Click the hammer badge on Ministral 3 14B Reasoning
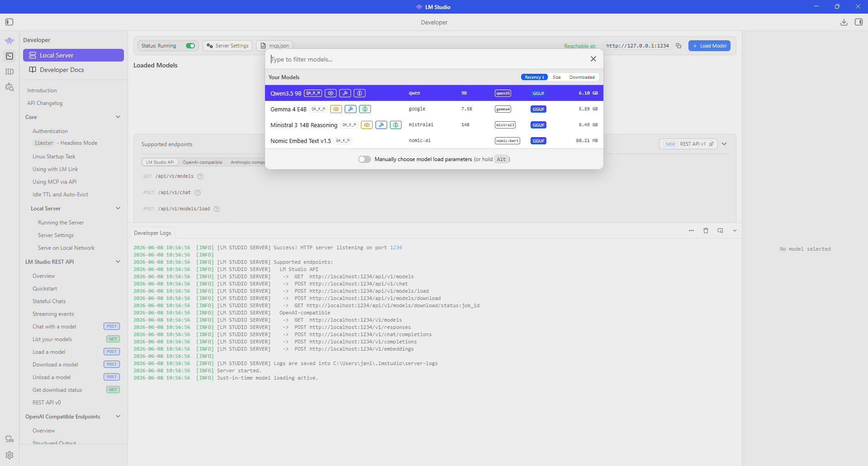868x466 pixels. pyautogui.click(x=381, y=125)
